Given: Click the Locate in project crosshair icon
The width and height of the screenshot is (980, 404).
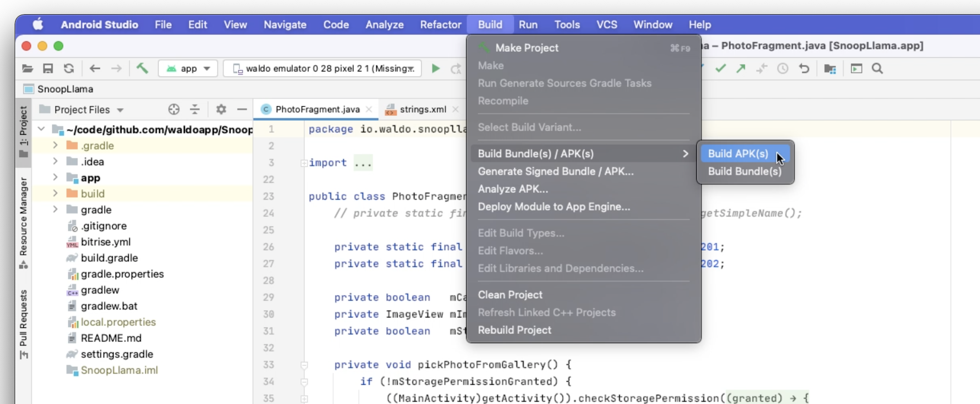Looking at the screenshot, I should [x=174, y=109].
